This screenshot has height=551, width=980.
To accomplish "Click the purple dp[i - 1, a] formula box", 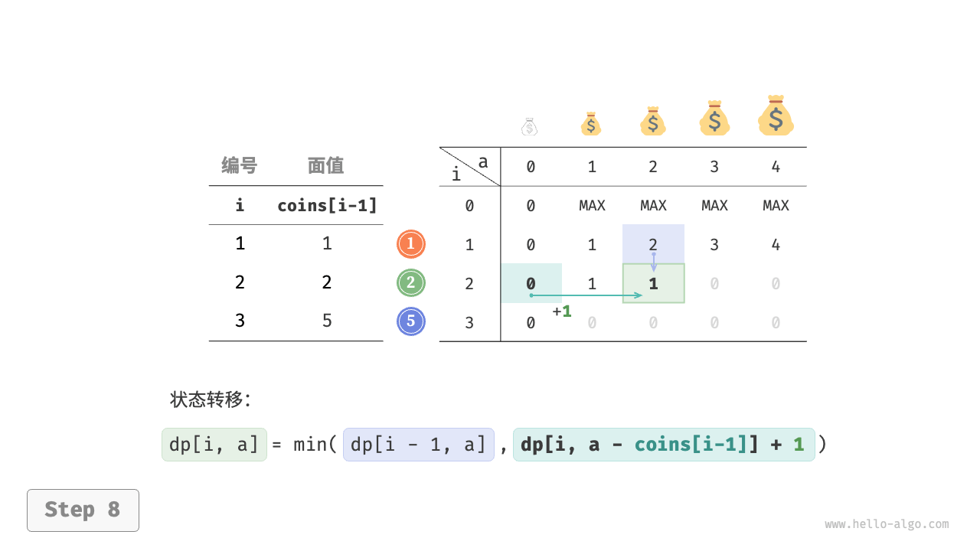I will 419,445.
